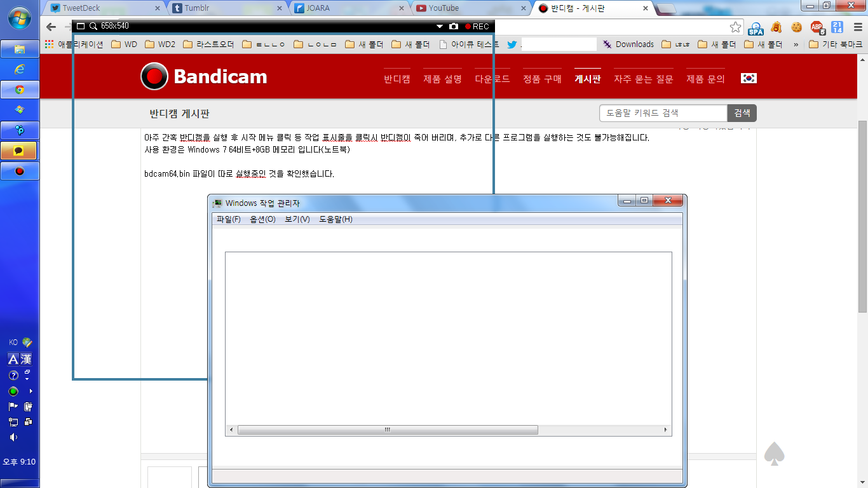The image size is (868, 488).
Task: Open the 제품 문의 nav item
Action: pyautogui.click(x=705, y=79)
